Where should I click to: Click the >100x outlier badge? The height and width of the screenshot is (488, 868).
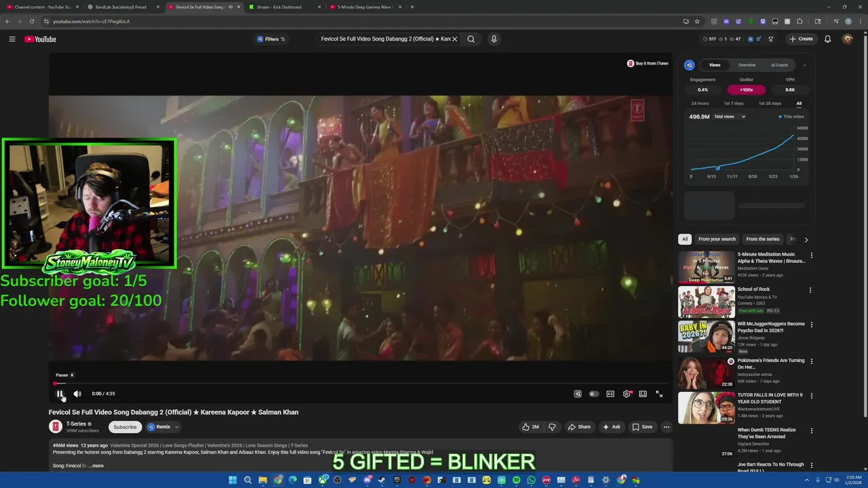(x=746, y=89)
